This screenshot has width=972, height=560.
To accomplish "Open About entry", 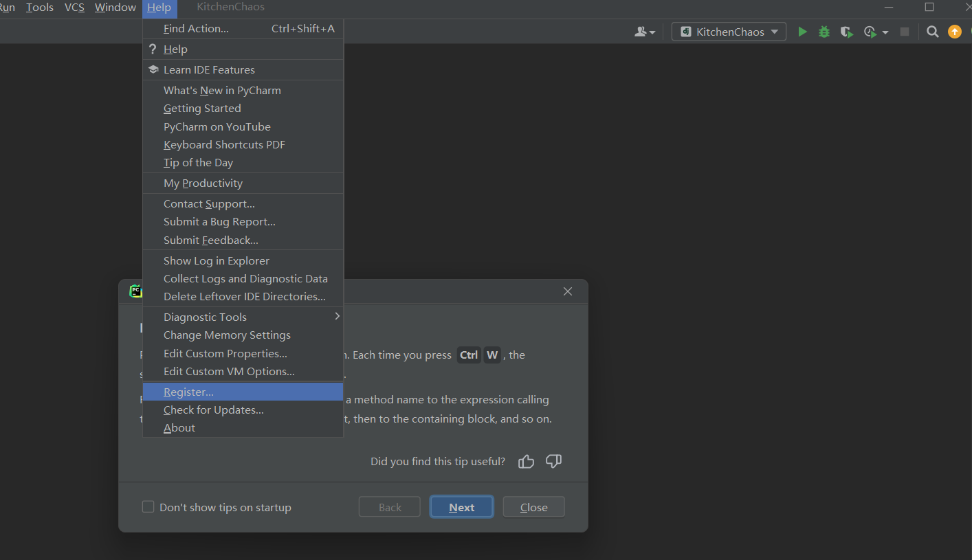I will coord(243,428).
